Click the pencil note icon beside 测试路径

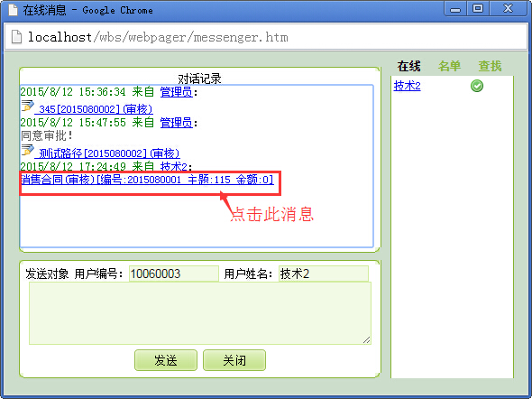point(27,150)
